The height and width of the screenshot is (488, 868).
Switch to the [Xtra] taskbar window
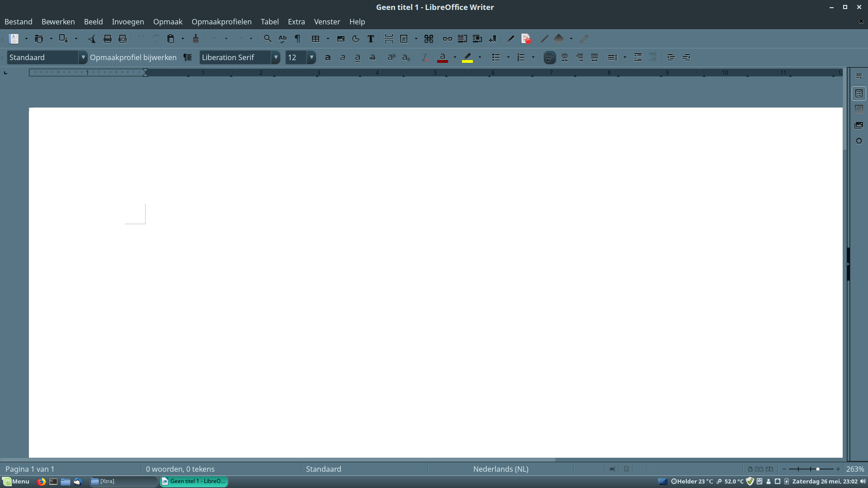coord(123,481)
